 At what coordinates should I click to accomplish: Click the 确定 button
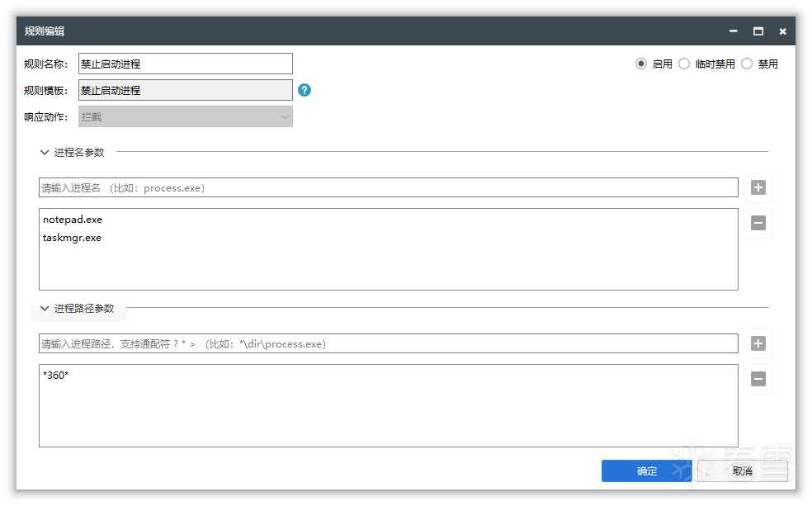coord(646,471)
